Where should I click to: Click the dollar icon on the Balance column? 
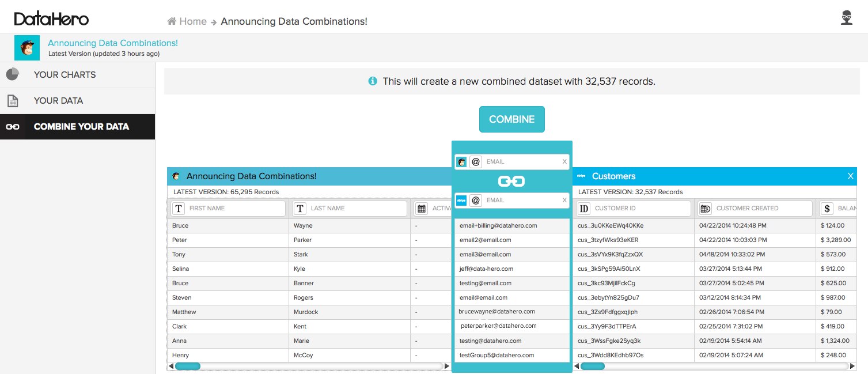828,209
